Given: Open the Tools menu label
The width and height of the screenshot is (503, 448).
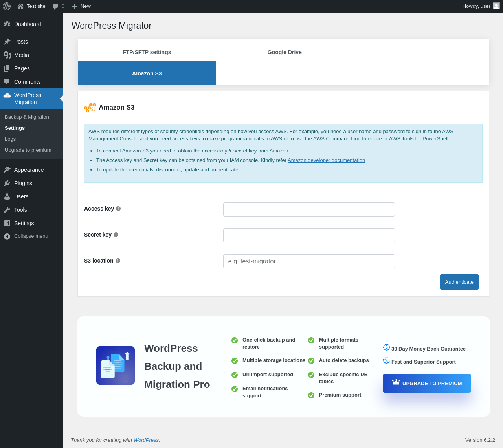Looking at the screenshot, I should pyautogui.click(x=20, y=210).
